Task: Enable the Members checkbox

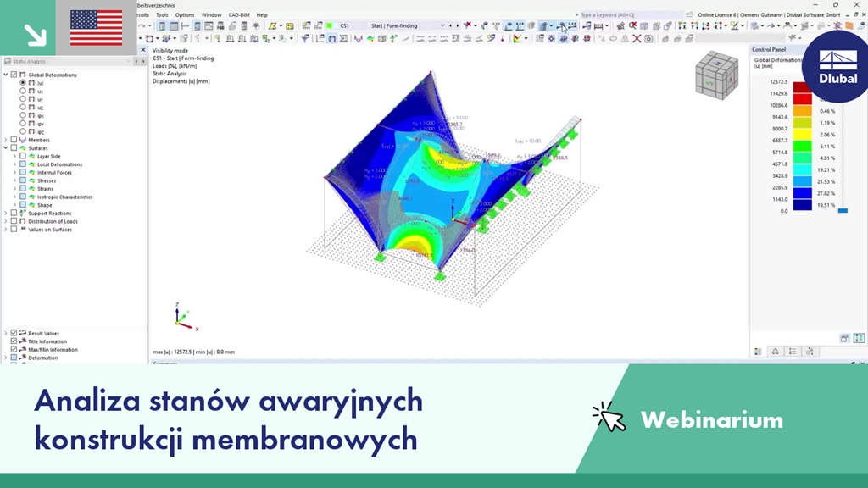Action: pos(14,140)
